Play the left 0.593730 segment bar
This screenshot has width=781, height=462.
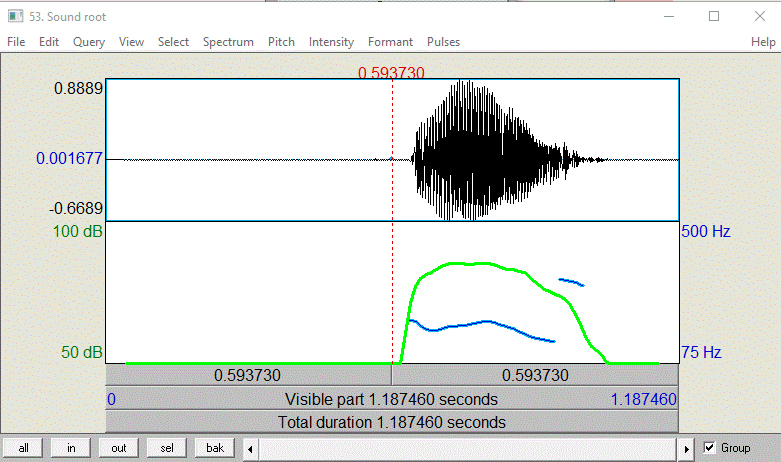click(x=249, y=375)
